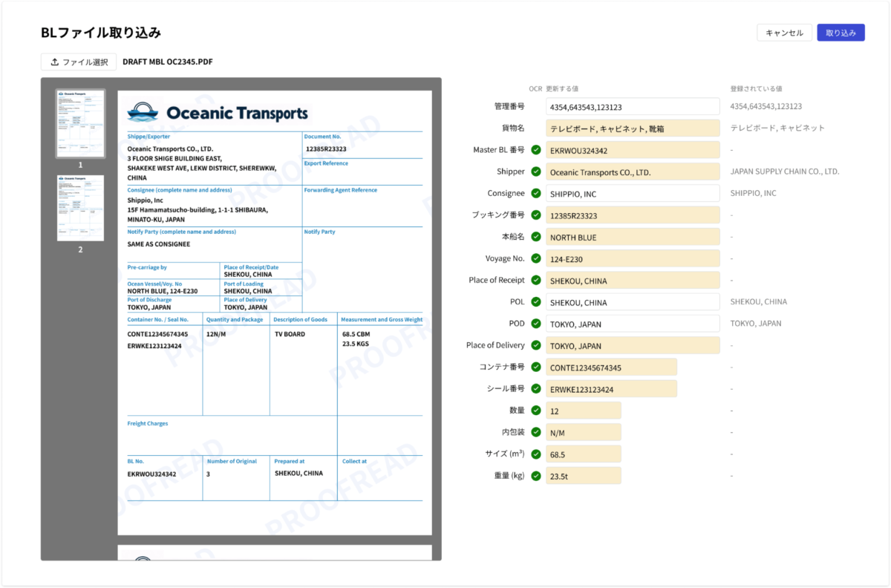Click 68.5 CBM in the document preview
Viewport: 891px width, 588px height.
356,334
